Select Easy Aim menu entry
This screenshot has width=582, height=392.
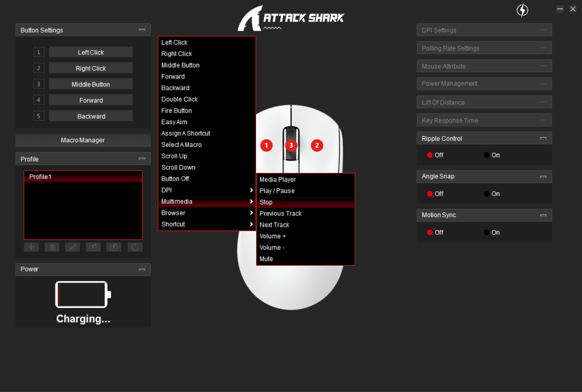[207, 122]
